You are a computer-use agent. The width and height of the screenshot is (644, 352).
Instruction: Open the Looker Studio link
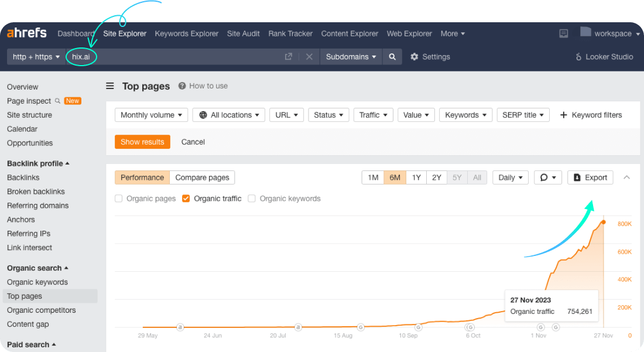604,56
